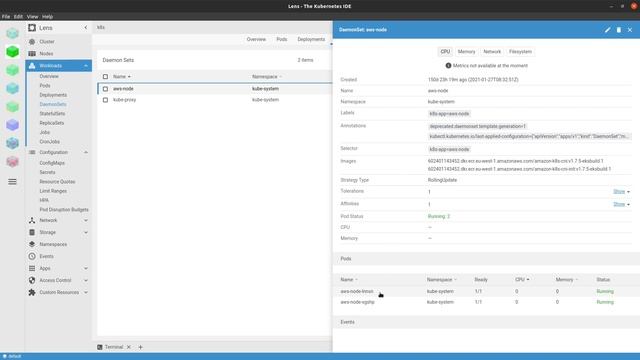The image size is (640, 360).
Task: Collapse the Workloads section chevron
Action: [86, 66]
